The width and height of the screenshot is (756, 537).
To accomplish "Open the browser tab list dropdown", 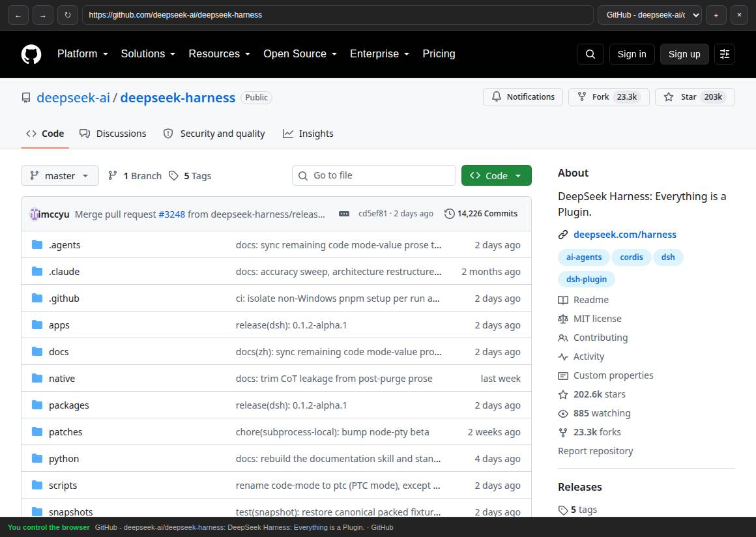I will point(650,15).
